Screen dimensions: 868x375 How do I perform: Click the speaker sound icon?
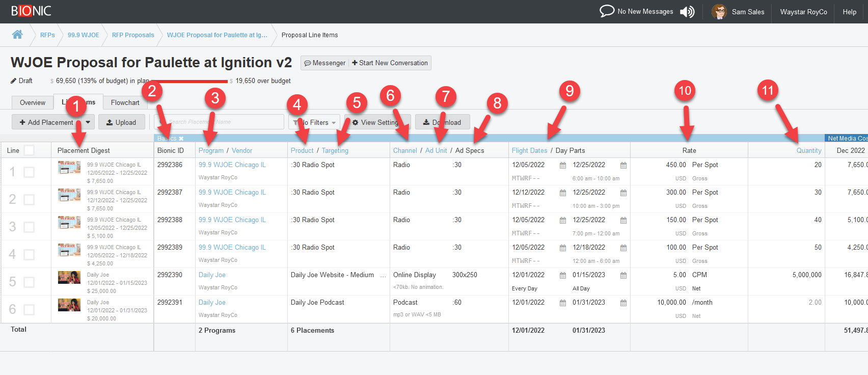(687, 12)
